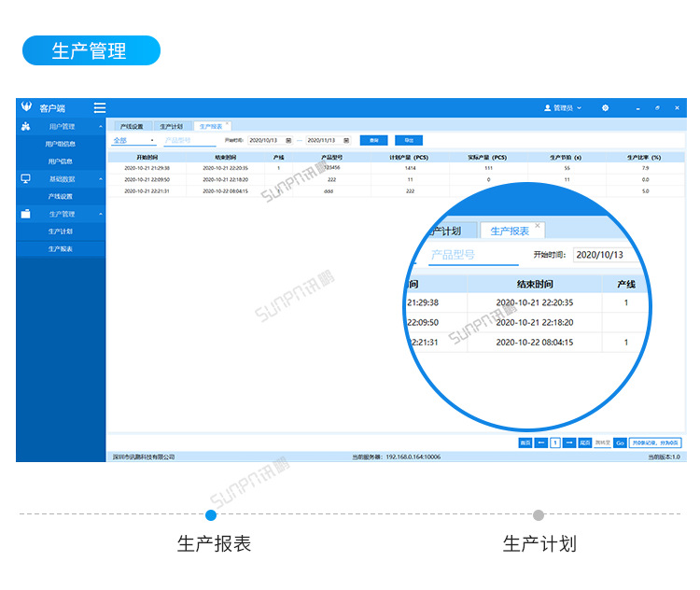The image size is (700, 590).
Task: Click the 产品型号 column header
Action: pyautogui.click(x=331, y=157)
